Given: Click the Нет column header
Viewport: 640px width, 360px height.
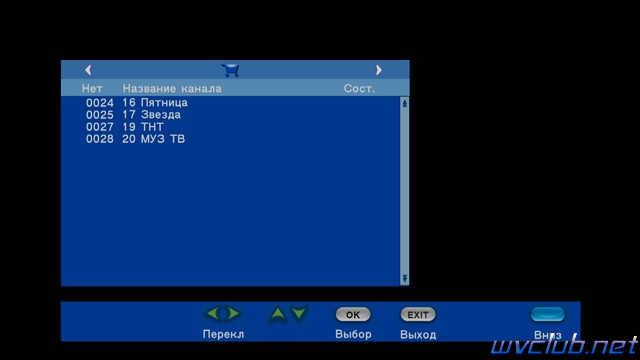Looking at the screenshot, I should pos(92,89).
